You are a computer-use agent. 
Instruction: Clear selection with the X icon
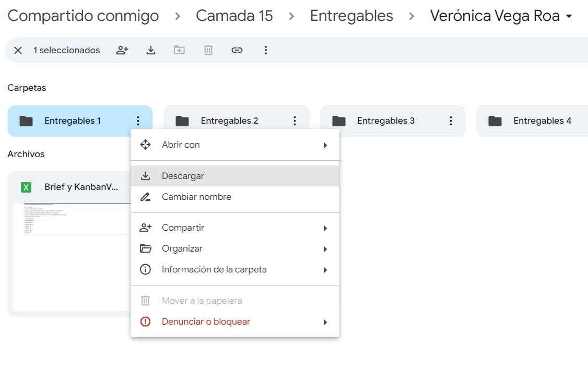pos(18,50)
